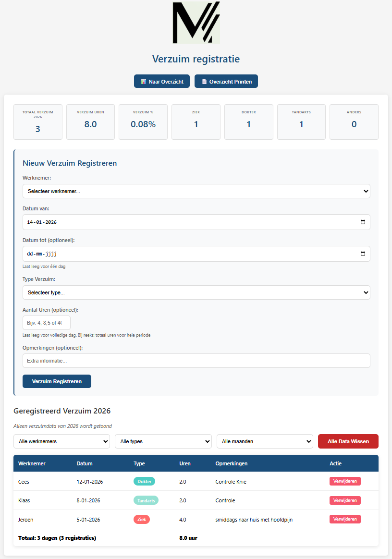
Task: Submit with Verzuim Registreren button
Action: coord(57,381)
